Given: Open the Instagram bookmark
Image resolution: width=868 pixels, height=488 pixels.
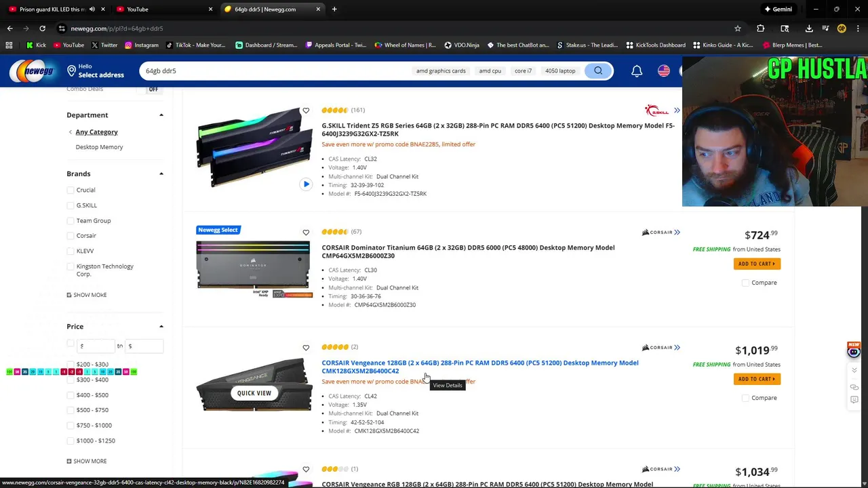Looking at the screenshot, I should click(141, 45).
